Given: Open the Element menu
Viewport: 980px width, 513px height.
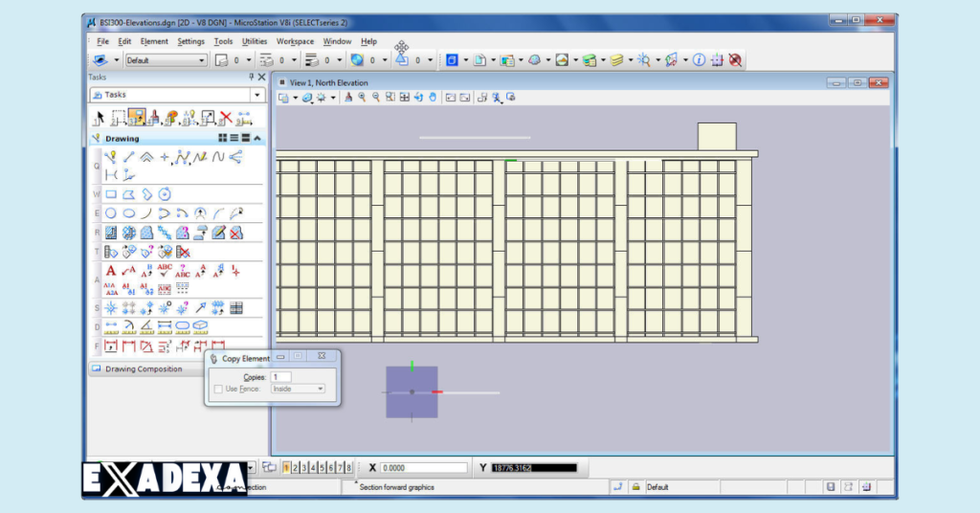Looking at the screenshot, I should (x=154, y=41).
